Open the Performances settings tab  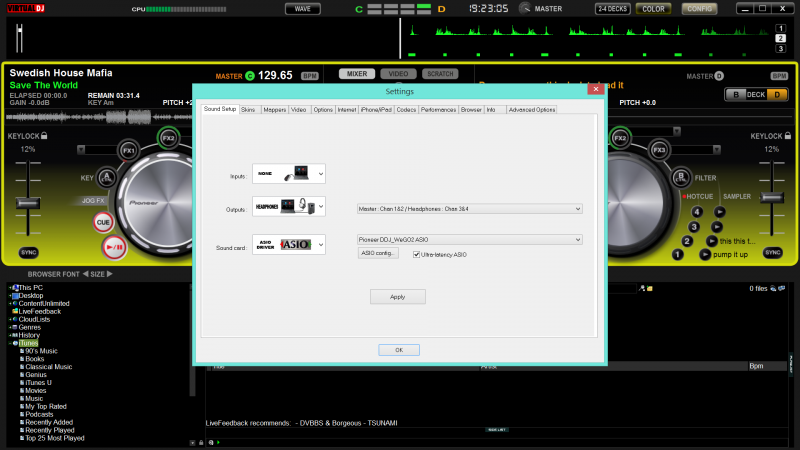pos(438,110)
